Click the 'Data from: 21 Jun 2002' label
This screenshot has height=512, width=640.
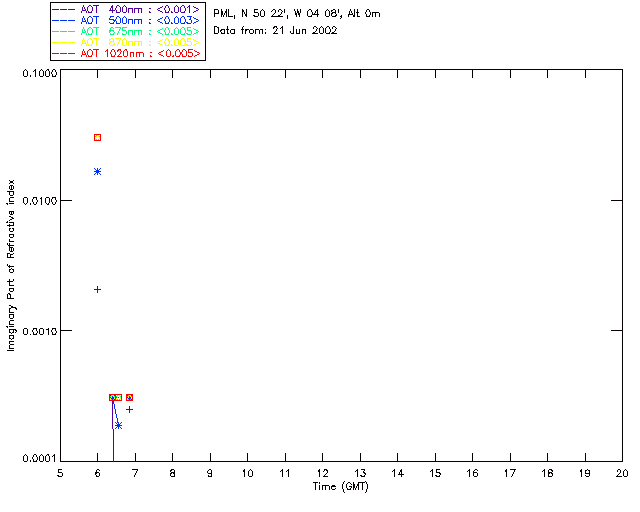click(275, 31)
